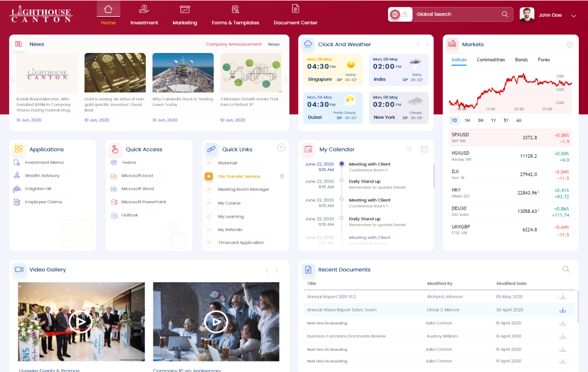
Task: Switch calendar to month grid view
Action: (424, 149)
